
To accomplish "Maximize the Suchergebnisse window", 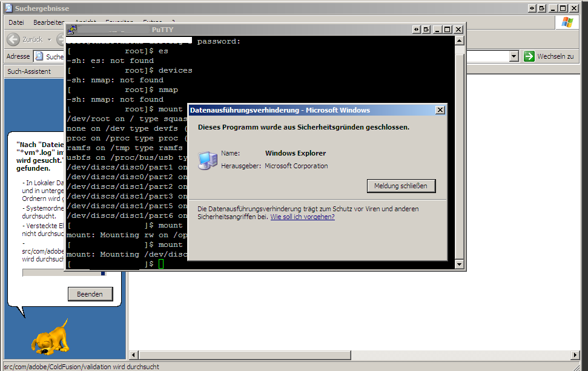I will click(563, 8).
